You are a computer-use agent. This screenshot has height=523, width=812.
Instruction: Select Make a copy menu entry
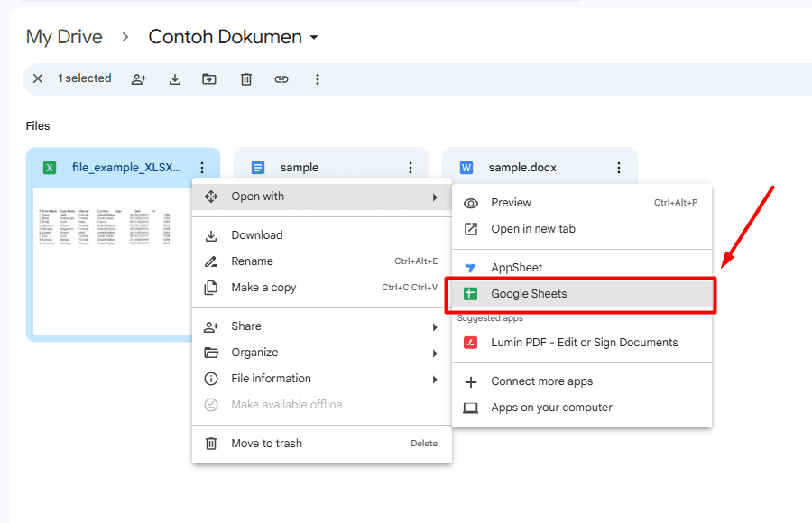(x=321, y=288)
